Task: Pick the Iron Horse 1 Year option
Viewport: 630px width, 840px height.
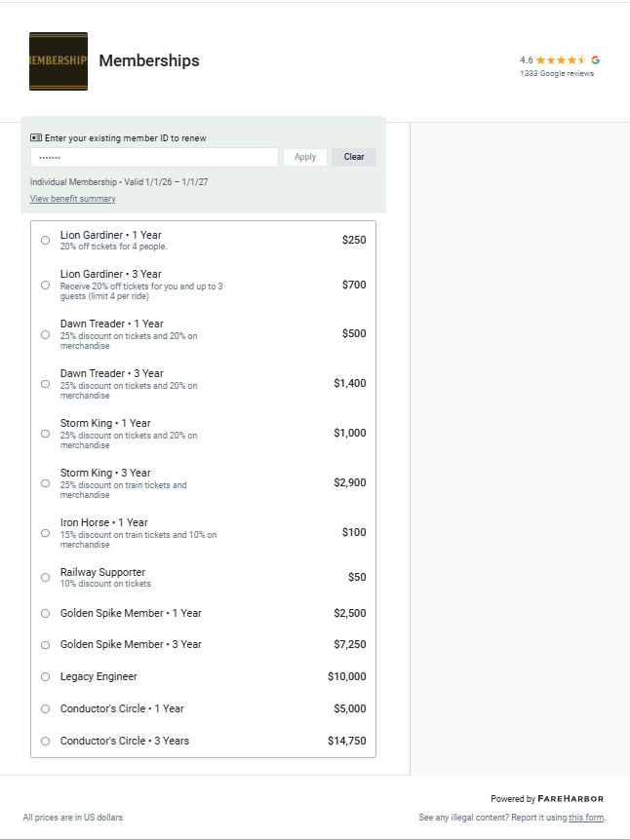Action: (45, 533)
